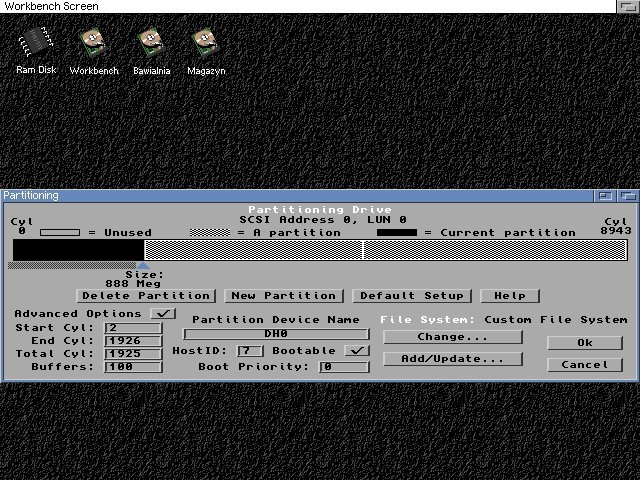The height and width of the screenshot is (480, 640).
Task: Click the Partitioning window zoom gadget
Action: click(605, 196)
